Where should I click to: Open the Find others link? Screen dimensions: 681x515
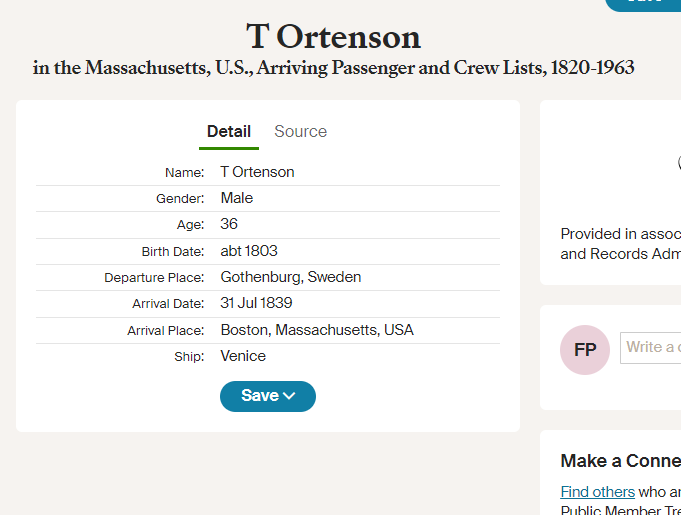point(597,492)
